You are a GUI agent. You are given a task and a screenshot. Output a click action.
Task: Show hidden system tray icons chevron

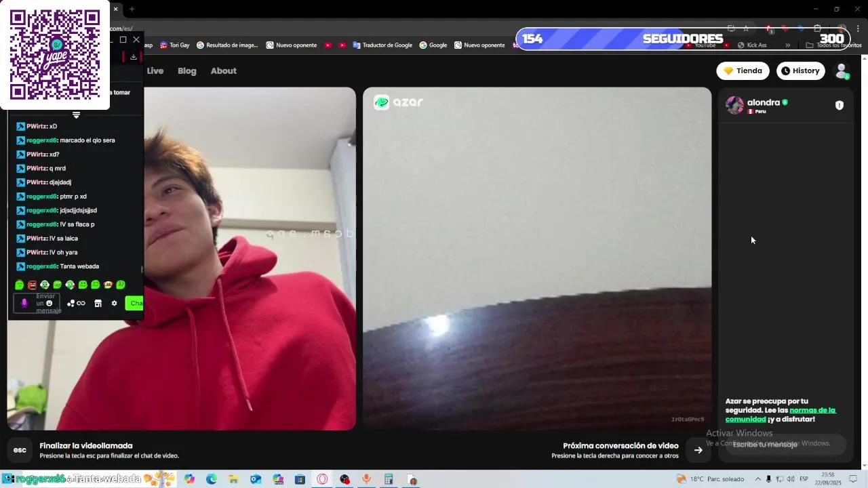[x=757, y=479]
